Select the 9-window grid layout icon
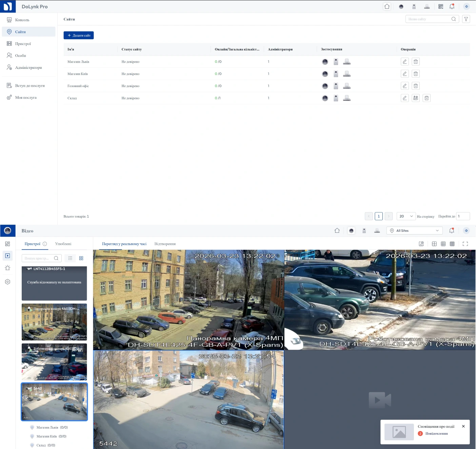 443,244
